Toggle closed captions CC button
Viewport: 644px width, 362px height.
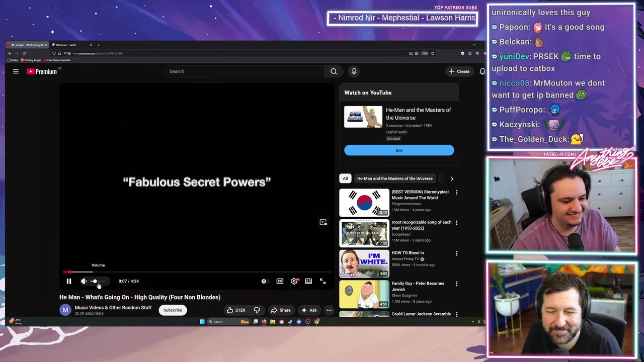(x=280, y=281)
